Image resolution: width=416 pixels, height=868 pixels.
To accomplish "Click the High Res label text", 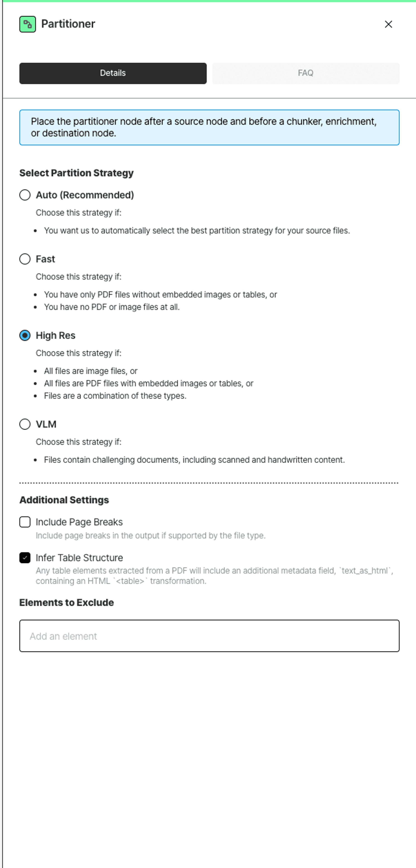I will click(x=56, y=336).
